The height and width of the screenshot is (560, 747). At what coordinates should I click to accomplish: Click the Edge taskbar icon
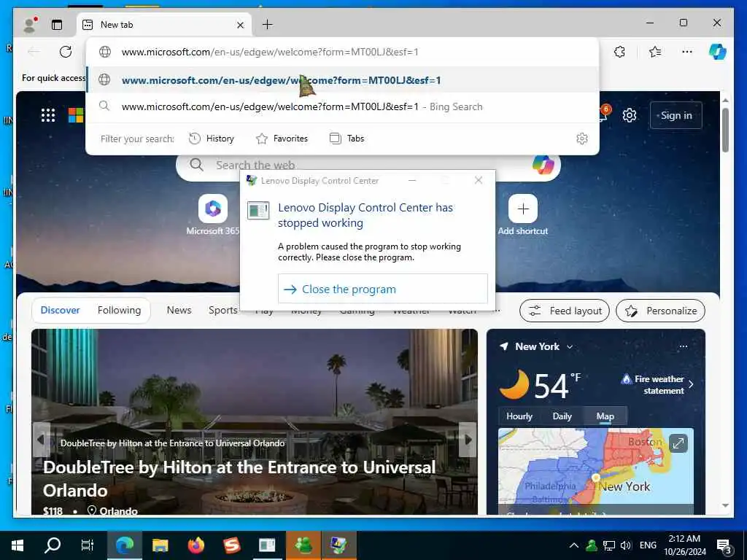[124, 545]
